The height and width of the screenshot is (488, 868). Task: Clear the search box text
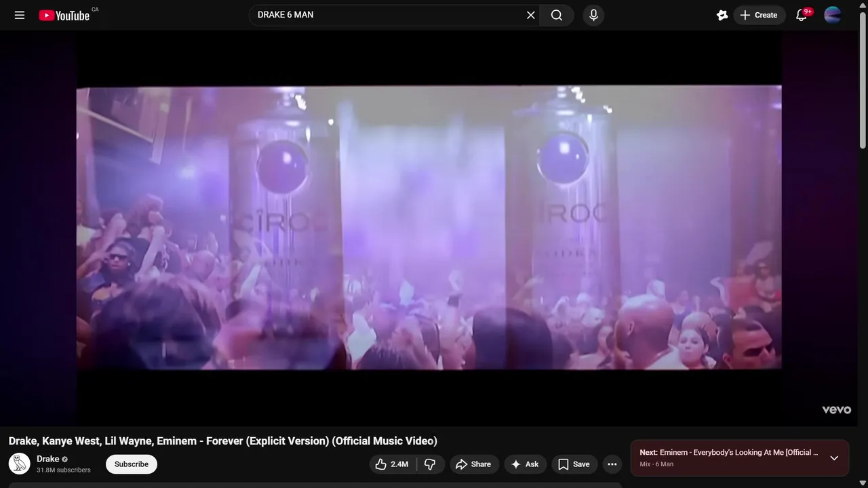coord(531,15)
